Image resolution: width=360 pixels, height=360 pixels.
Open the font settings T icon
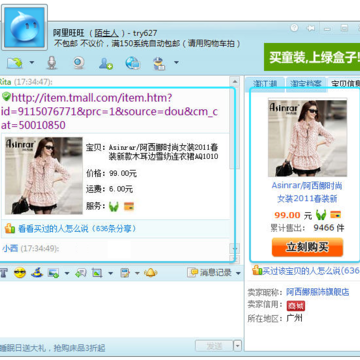3,273
